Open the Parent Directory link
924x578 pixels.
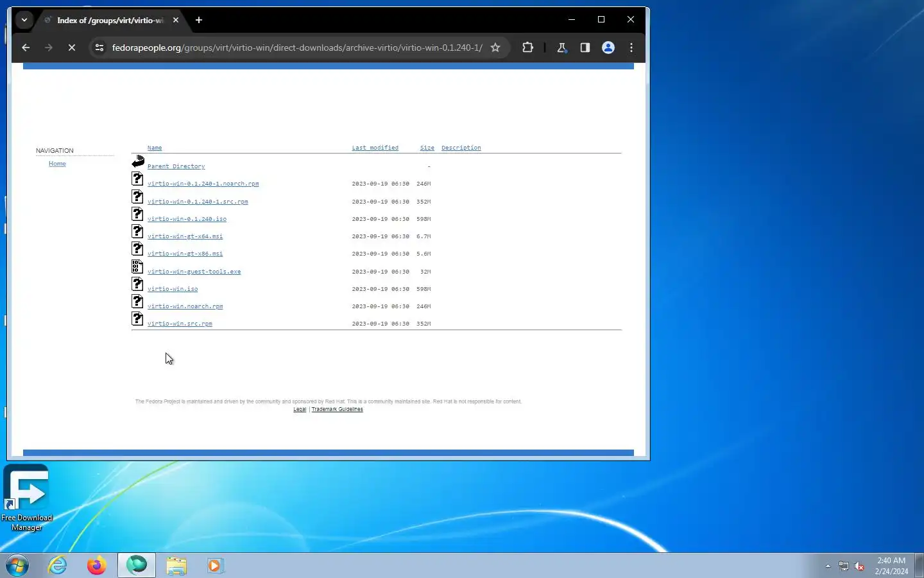[x=176, y=166]
